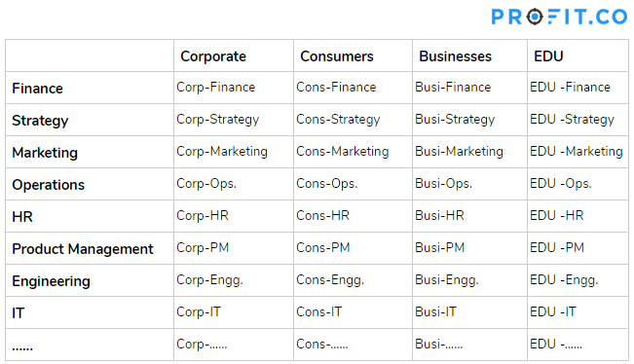Select the Consumers column header
Screen dimensions: 634x364
pyautogui.click(x=336, y=56)
